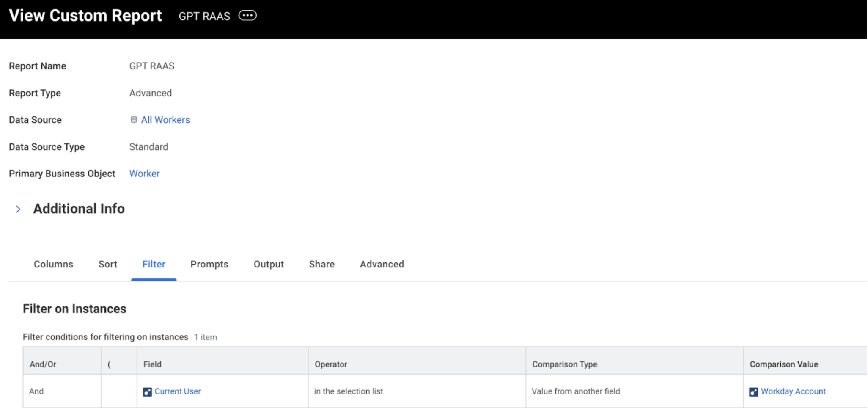The width and height of the screenshot is (868, 408).
Task: Open the Output tab
Action: point(269,264)
